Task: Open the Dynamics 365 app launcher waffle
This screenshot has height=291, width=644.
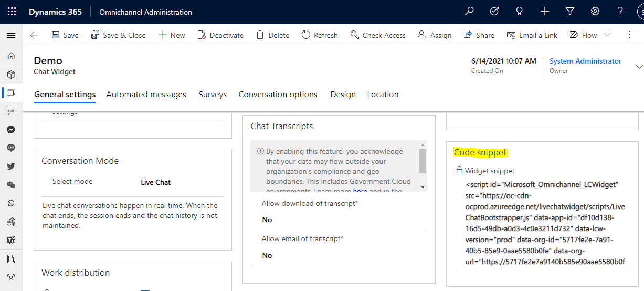Action: pos(12,12)
